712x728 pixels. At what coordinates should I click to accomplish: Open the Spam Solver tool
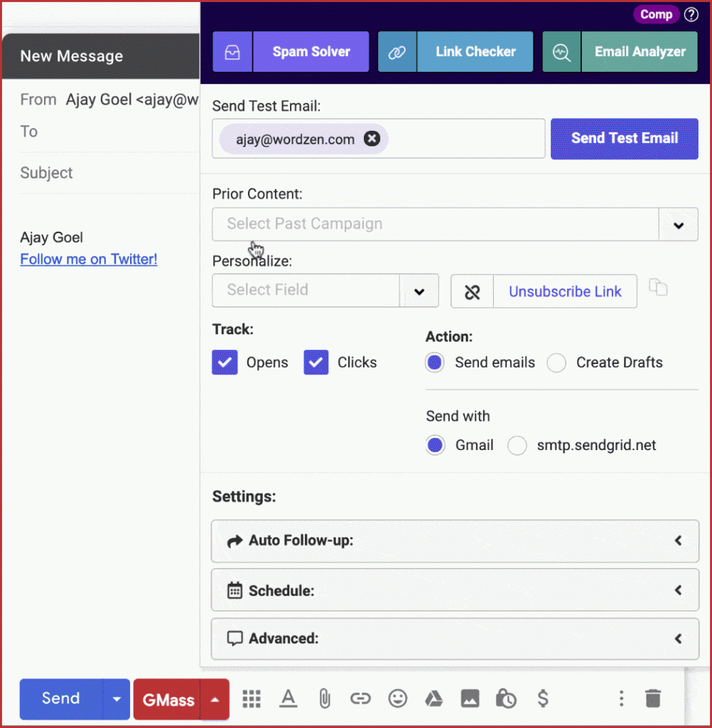[x=291, y=52]
